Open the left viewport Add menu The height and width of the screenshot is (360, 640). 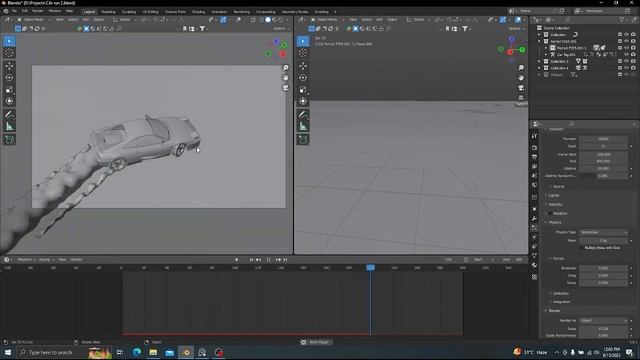[86, 20]
